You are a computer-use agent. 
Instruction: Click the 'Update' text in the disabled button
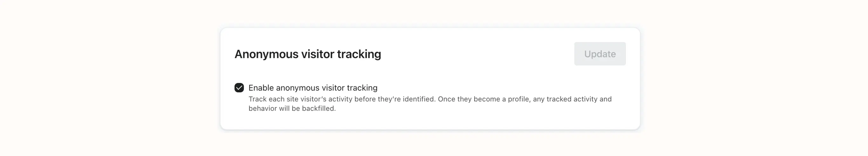[x=600, y=54]
